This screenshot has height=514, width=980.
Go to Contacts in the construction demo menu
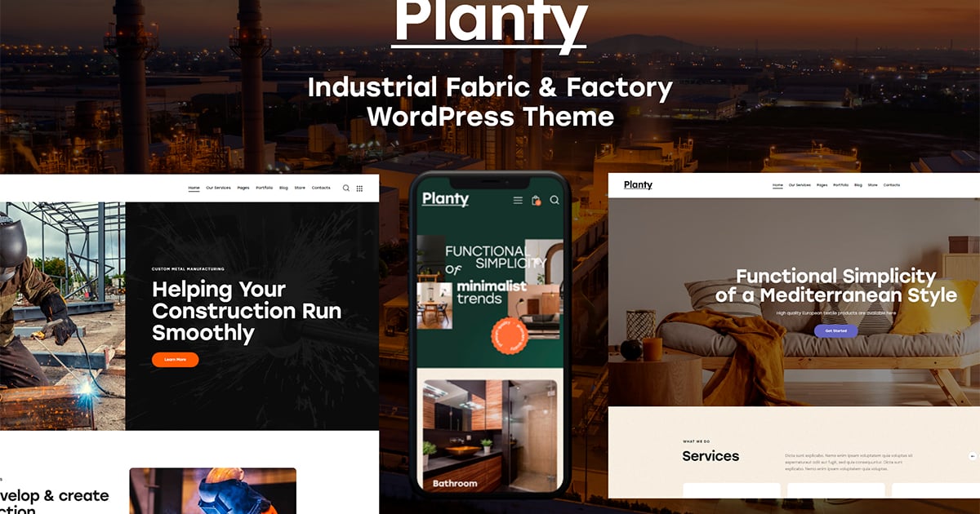tap(321, 188)
